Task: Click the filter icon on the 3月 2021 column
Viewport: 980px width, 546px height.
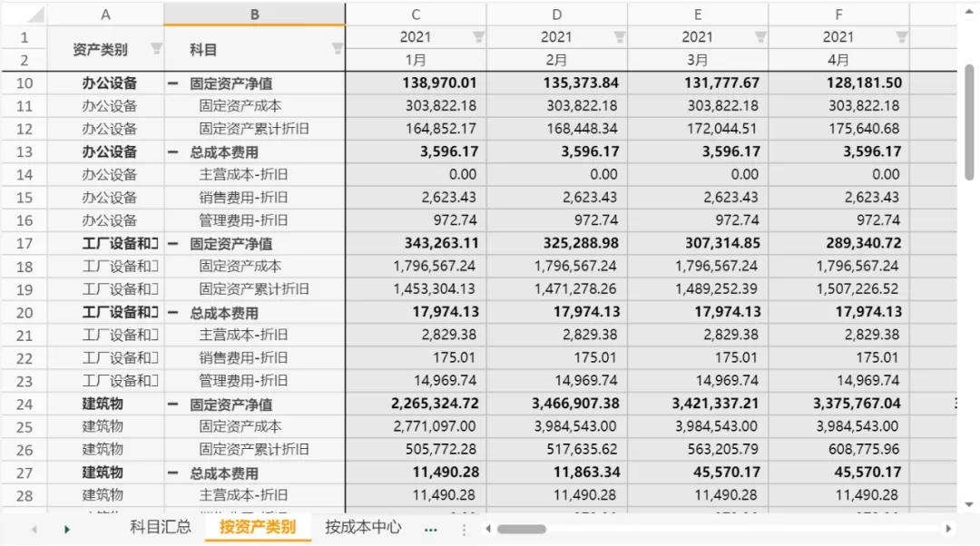Action: 759,37
